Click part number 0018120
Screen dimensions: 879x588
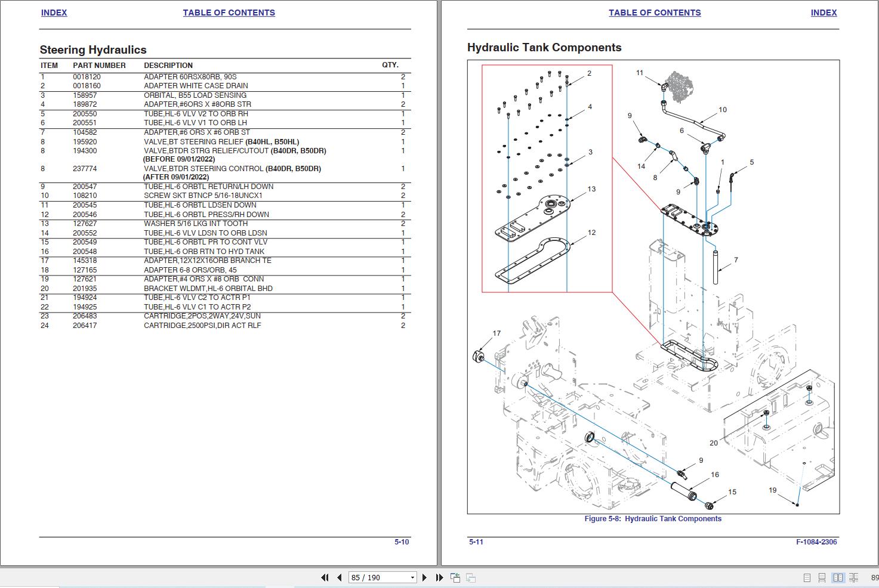[x=87, y=77]
